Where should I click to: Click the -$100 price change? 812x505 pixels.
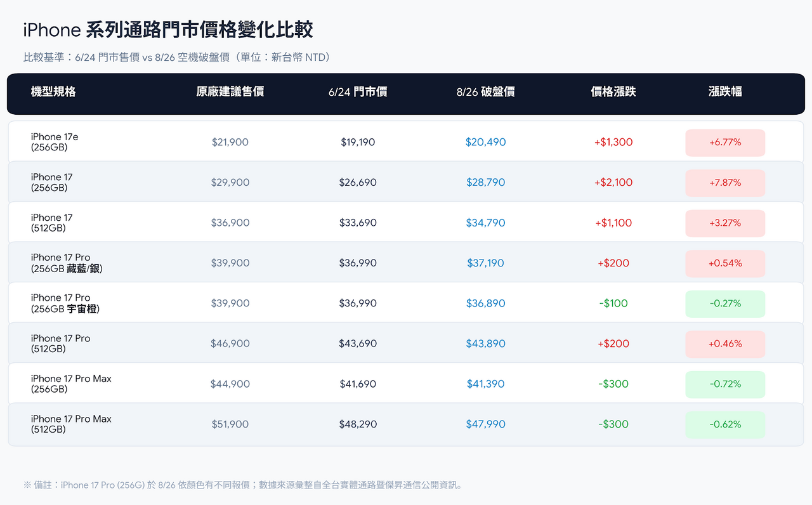(613, 303)
